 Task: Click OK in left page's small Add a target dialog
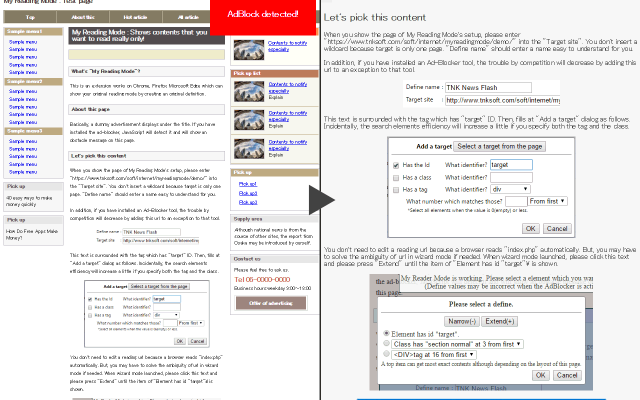180,341
